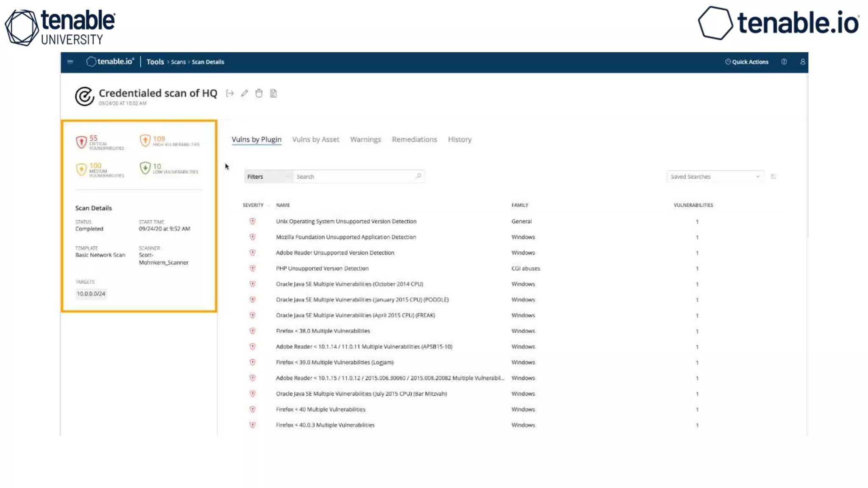This screenshot has height=488, width=868.
Task: Open the user account profile icon
Action: pos(802,62)
